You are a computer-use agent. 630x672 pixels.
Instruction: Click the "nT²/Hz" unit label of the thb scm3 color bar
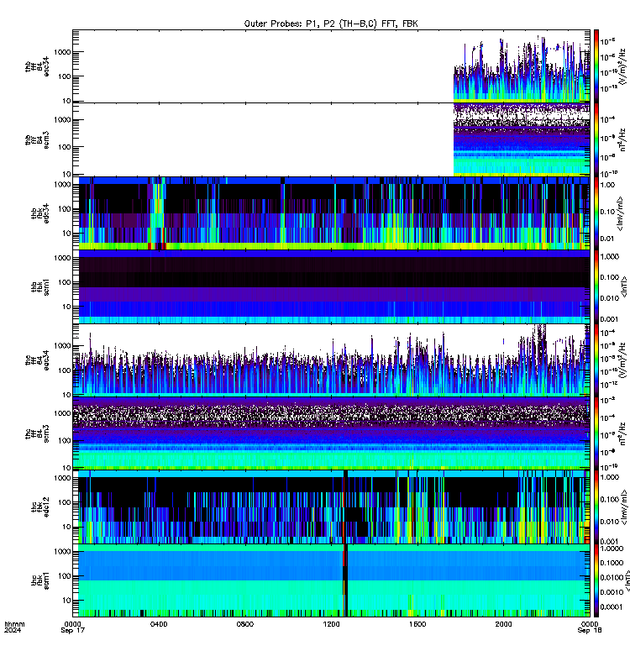[x=622, y=139]
